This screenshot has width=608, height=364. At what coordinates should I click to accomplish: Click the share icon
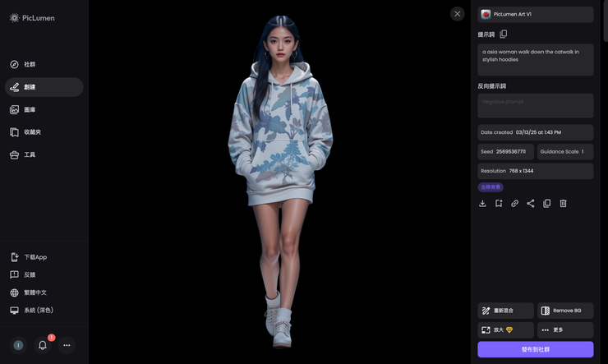[531, 203]
